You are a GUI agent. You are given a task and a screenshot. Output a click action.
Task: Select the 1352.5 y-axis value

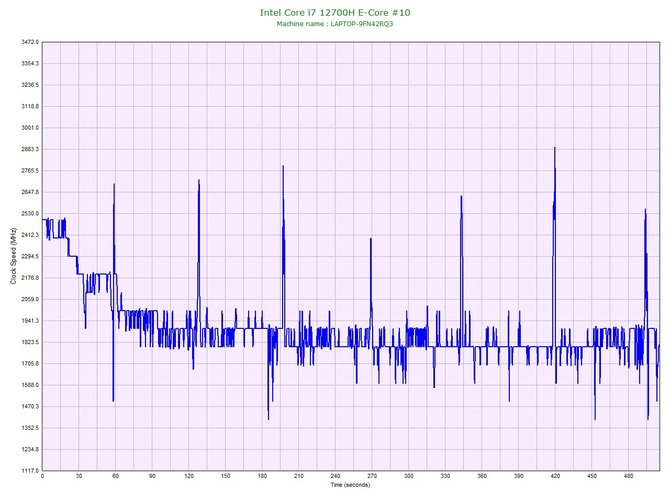(30, 428)
